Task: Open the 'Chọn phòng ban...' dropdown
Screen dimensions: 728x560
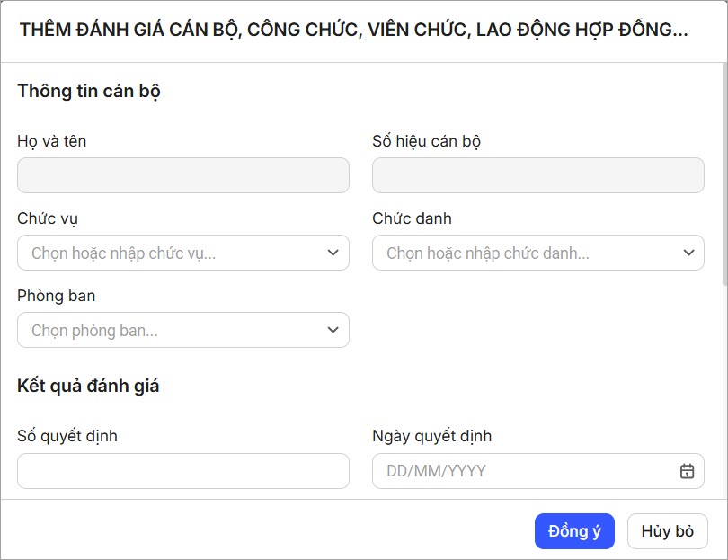Action: point(171,331)
